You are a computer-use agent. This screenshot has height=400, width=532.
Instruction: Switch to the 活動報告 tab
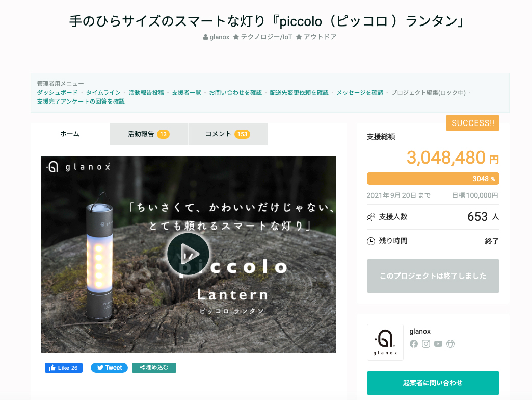pyautogui.click(x=149, y=134)
